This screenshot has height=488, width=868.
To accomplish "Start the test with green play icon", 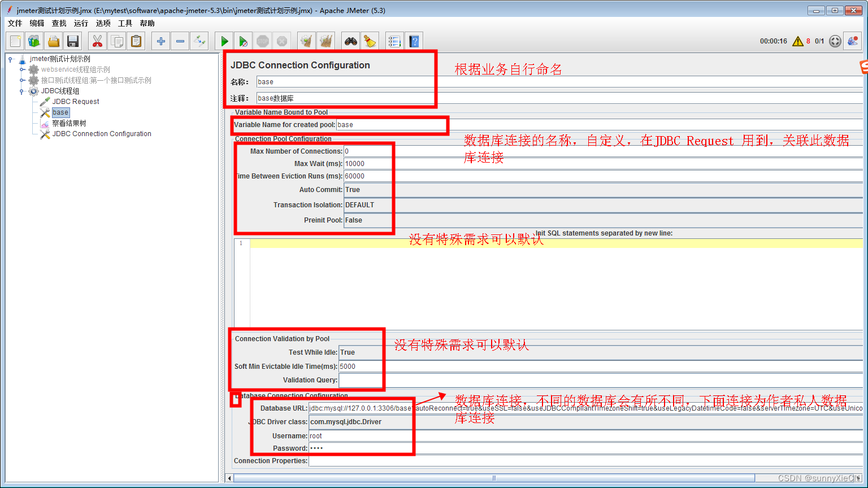I will [x=224, y=41].
